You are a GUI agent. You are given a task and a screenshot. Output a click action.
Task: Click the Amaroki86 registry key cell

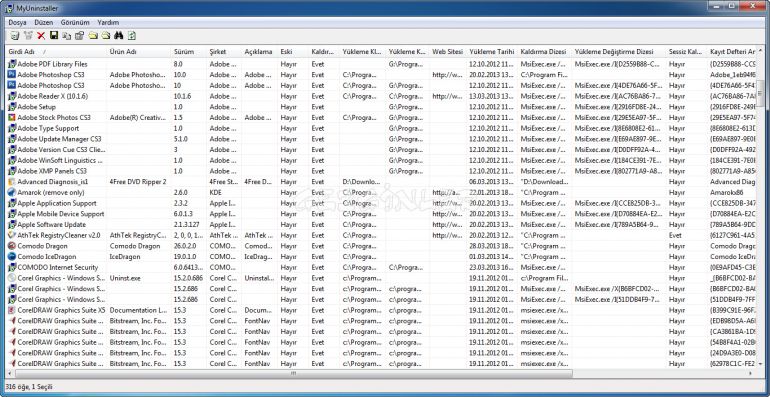(x=727, y=193)
